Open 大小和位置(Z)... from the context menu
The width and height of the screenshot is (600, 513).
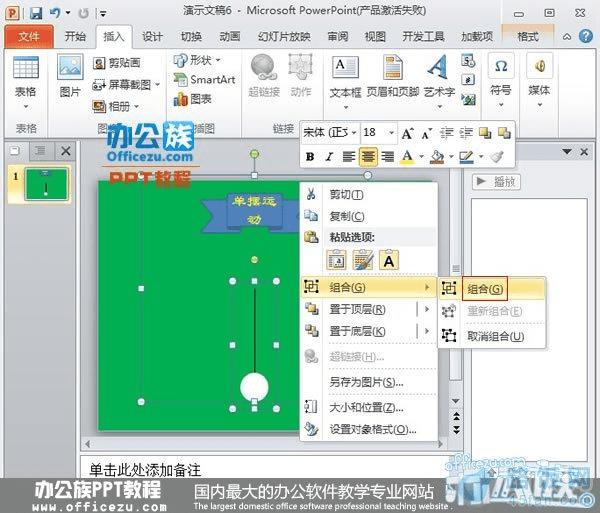click(x=369, y=408)
